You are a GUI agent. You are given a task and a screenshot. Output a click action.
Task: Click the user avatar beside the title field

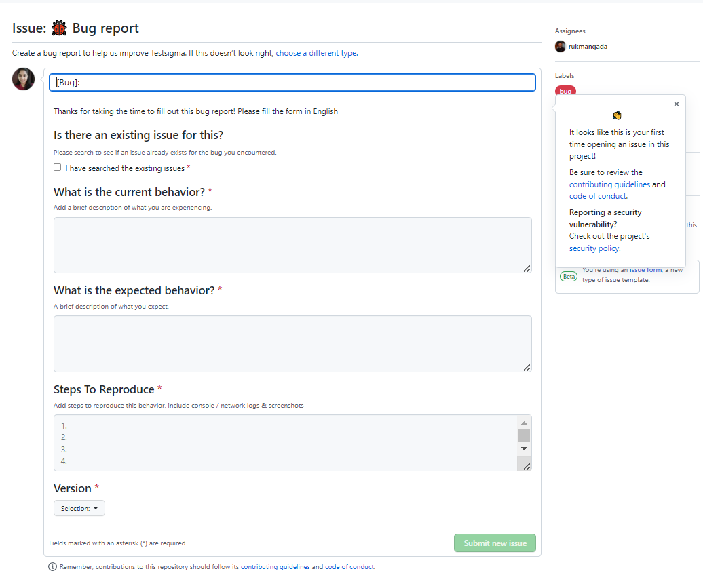(23, 79)
